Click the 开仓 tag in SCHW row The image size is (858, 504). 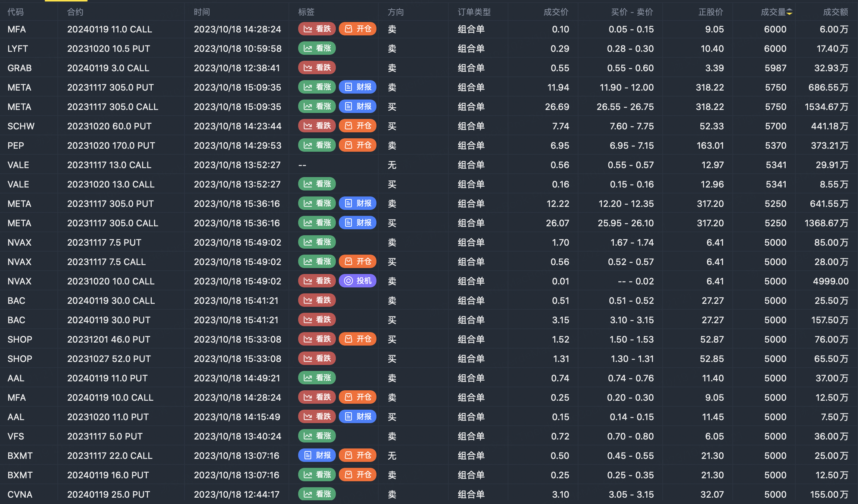pyautogui.click(x=358, y=126)
